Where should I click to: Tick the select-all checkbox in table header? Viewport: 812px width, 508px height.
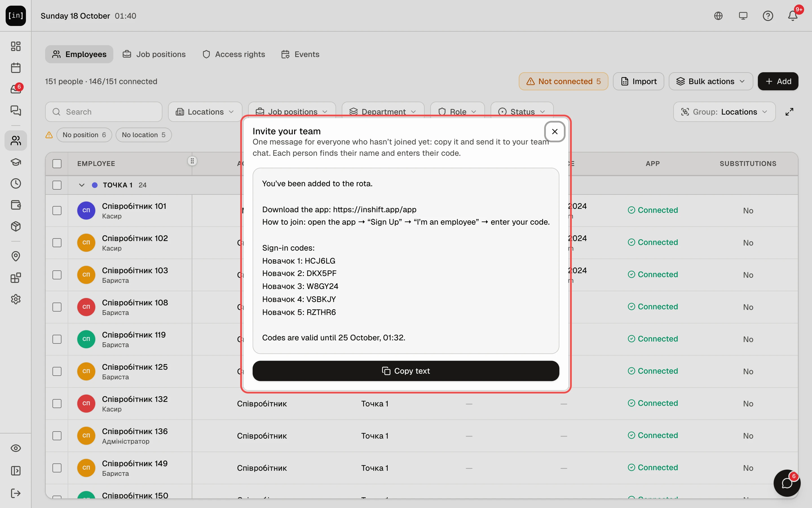(57, 164)
